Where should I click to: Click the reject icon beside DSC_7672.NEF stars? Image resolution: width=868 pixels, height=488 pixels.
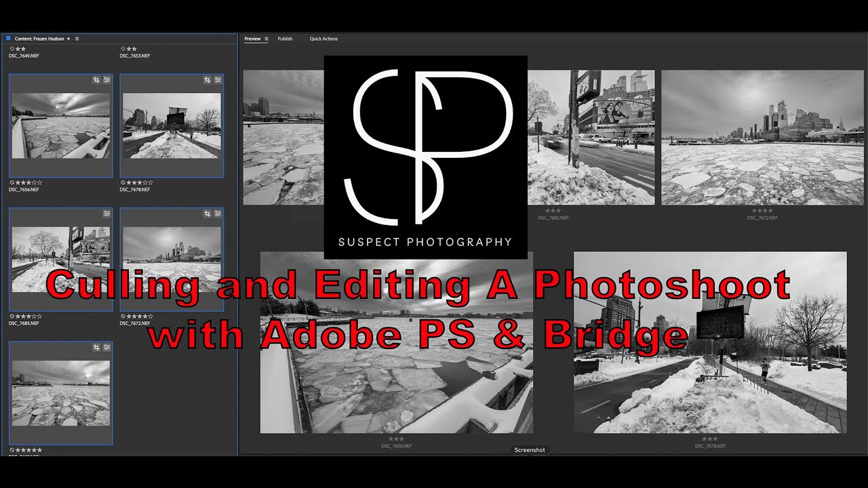[122, 317]
